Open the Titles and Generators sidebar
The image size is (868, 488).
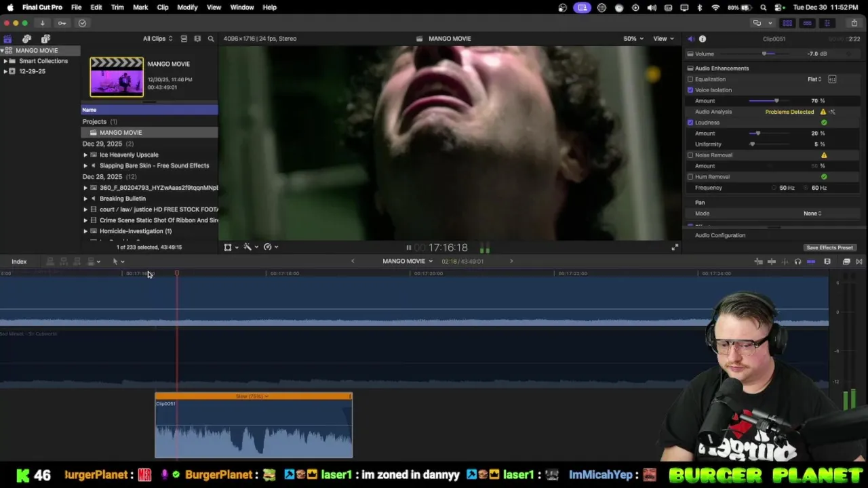pyautogui.click(x=45, y=39)
